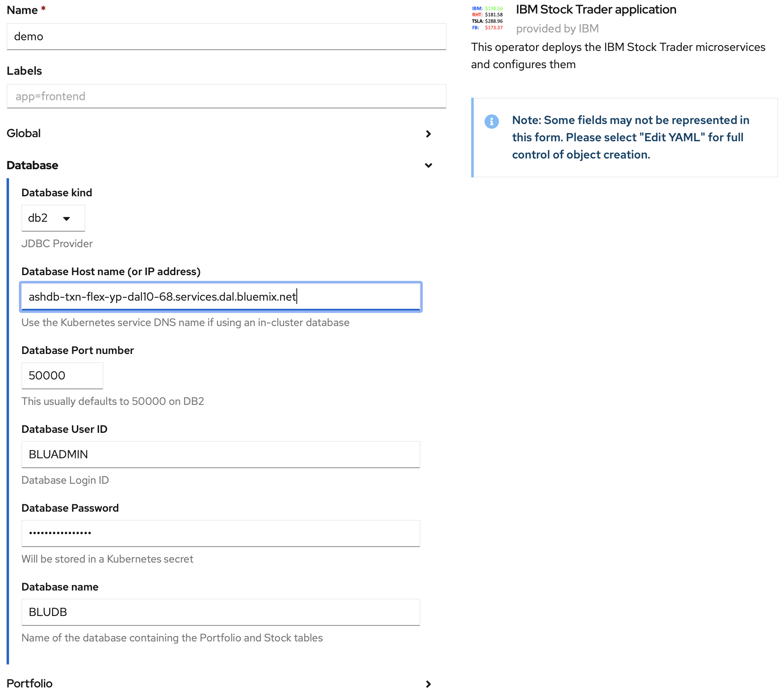Click the 'Database kind' label

click(57, 193)
